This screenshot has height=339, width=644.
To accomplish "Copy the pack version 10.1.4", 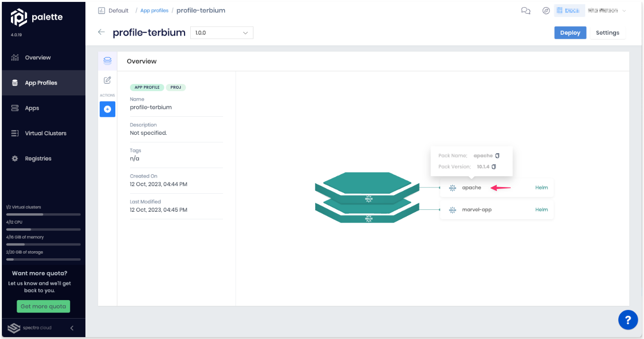I will [x=494, y=167].
